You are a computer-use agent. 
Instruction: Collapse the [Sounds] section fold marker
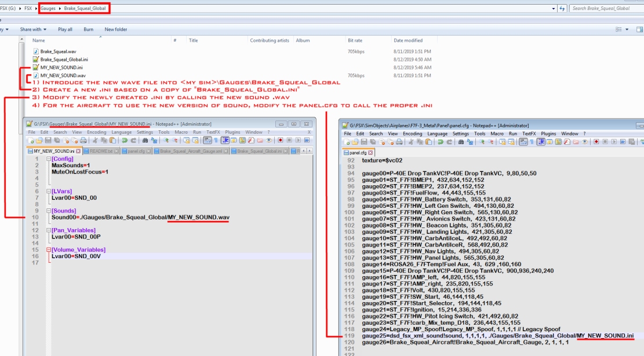49,211
